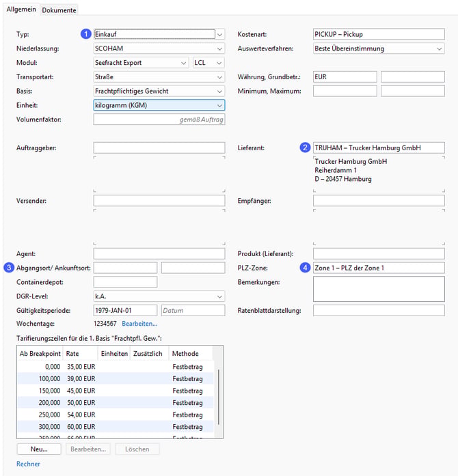Click the Lieferant field TRUHAM
This screenshot has width=458, height=476.
(379, 148)
